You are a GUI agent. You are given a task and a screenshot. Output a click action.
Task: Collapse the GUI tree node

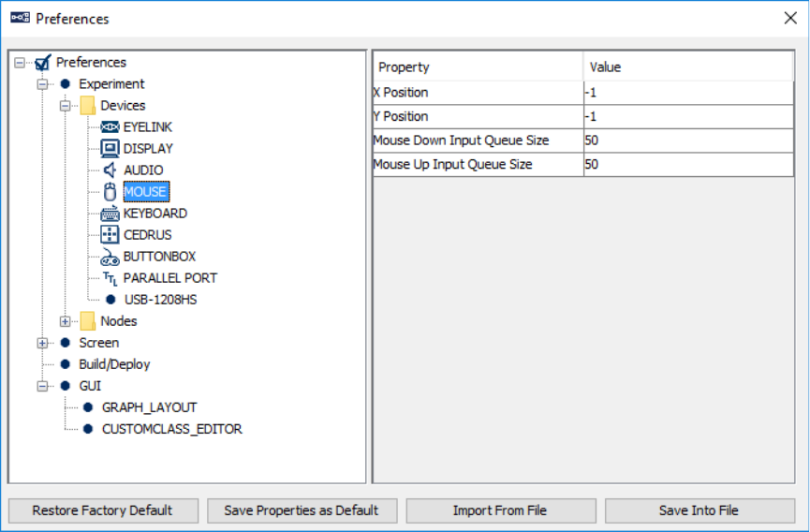42,386
